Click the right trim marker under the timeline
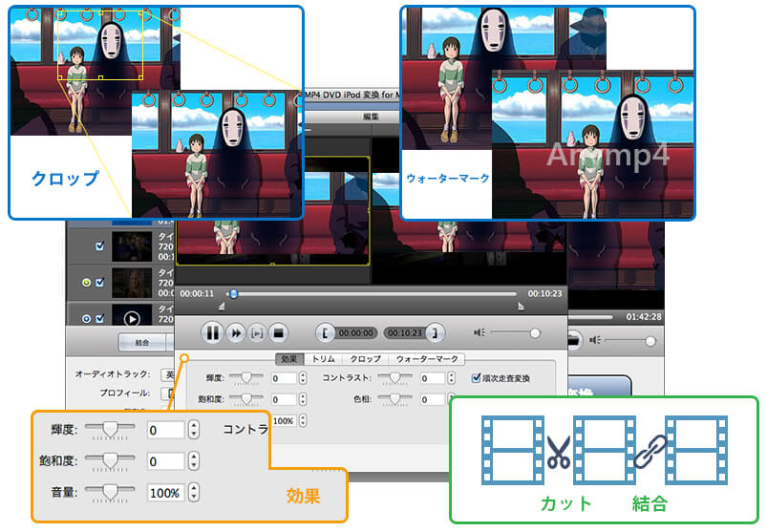 [x=521, y=307]
